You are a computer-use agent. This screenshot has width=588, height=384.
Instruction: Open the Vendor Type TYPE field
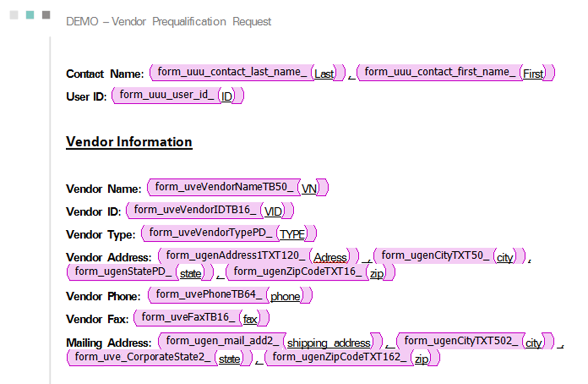coord(292,235)
